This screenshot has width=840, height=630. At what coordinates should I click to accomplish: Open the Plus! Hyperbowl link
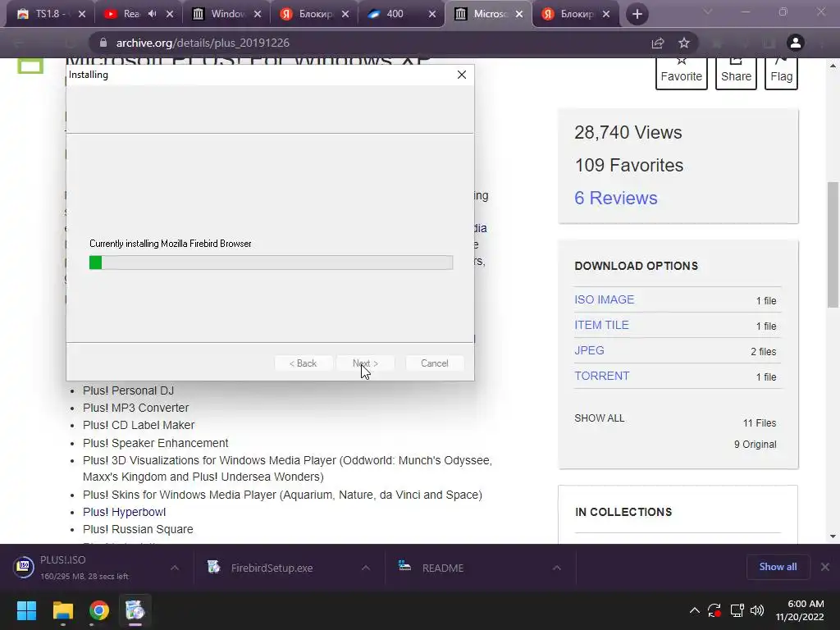pos(125,512)
